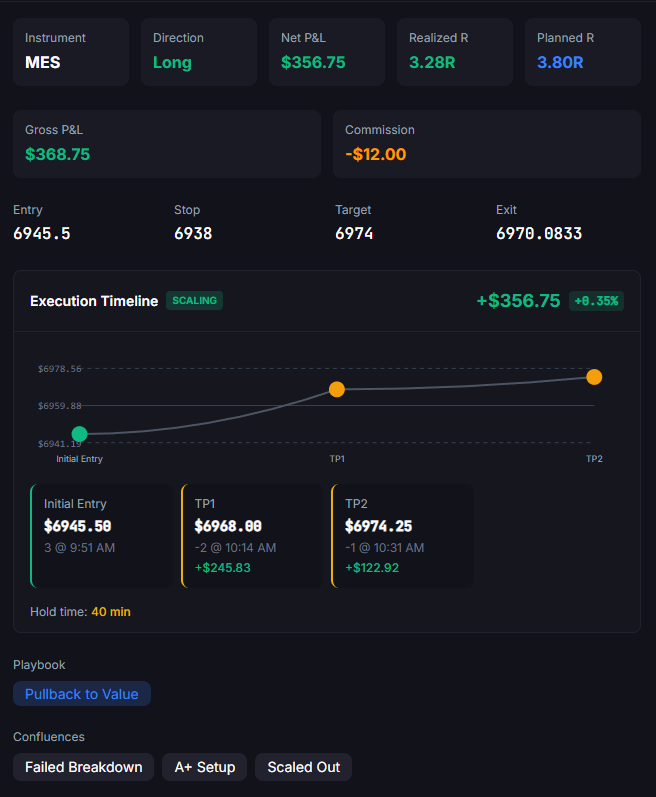Click the SCALING badge
This screenshot has height=797, width=656.
(194, 301)
